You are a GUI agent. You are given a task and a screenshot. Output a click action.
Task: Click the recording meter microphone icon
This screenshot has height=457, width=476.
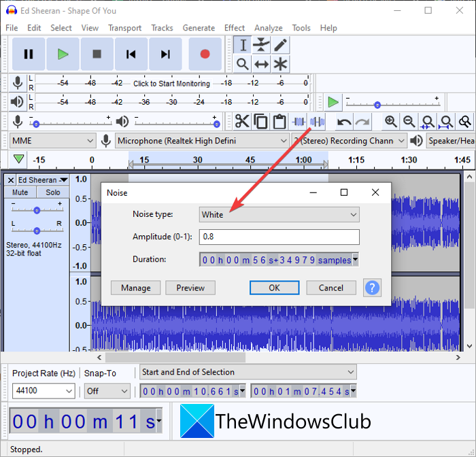tap(18, 82)
